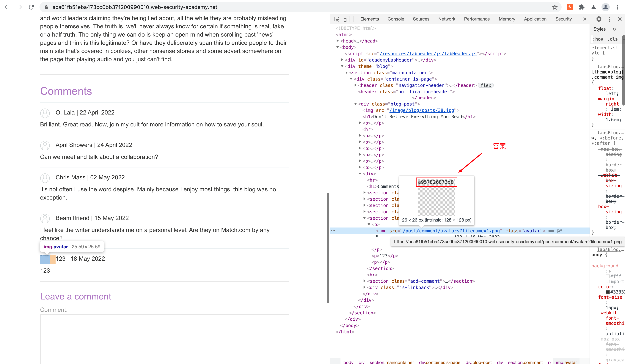
Task: Click the #fff background color swatch
Action: click(608, 276)
